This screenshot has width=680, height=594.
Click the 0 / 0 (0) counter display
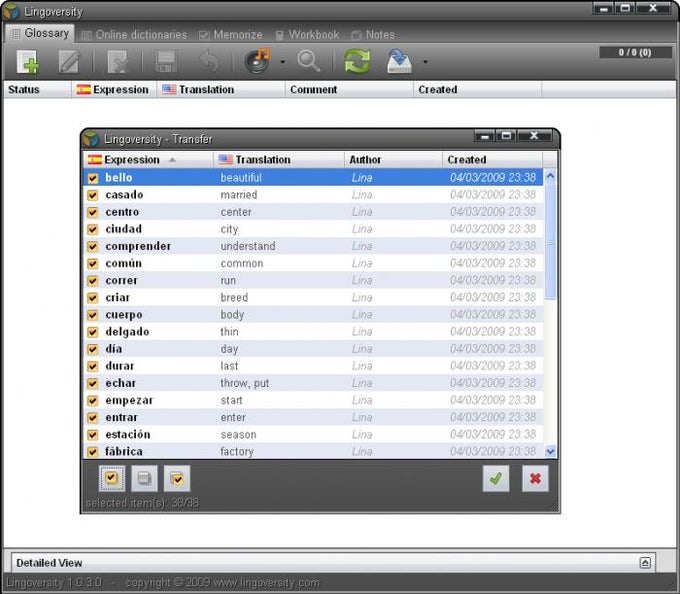click(x=635, y=52)
